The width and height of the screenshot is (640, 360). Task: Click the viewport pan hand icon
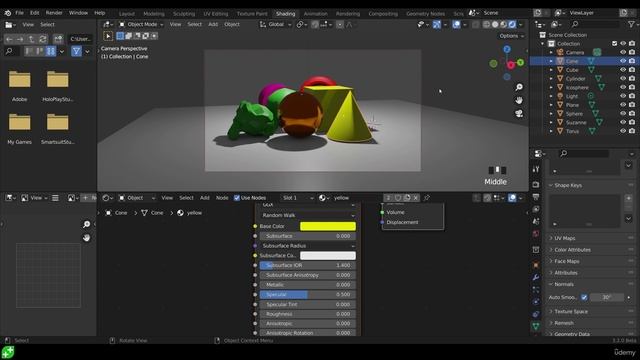519,100
